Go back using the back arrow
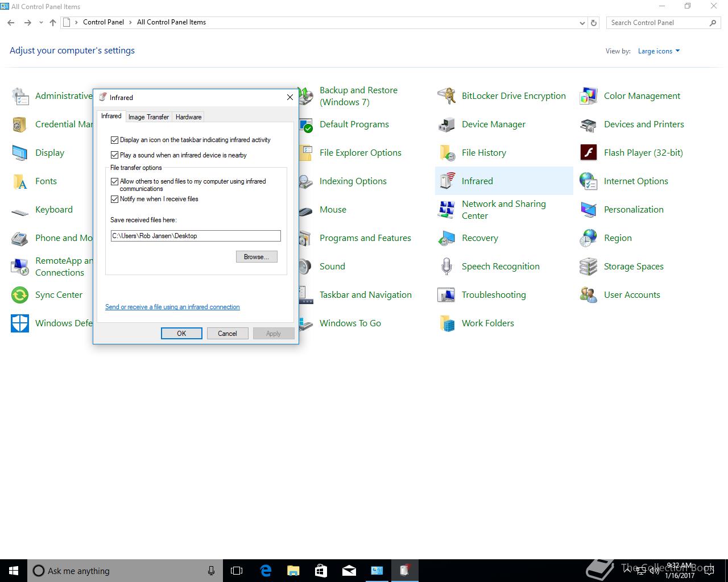Image resolution: width=728 pixels, height=582 pixels. pos(11,23)
